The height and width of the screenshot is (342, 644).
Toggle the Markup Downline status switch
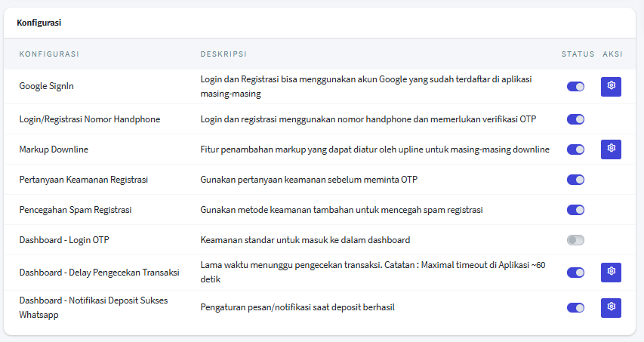click(x=575, y=149)
